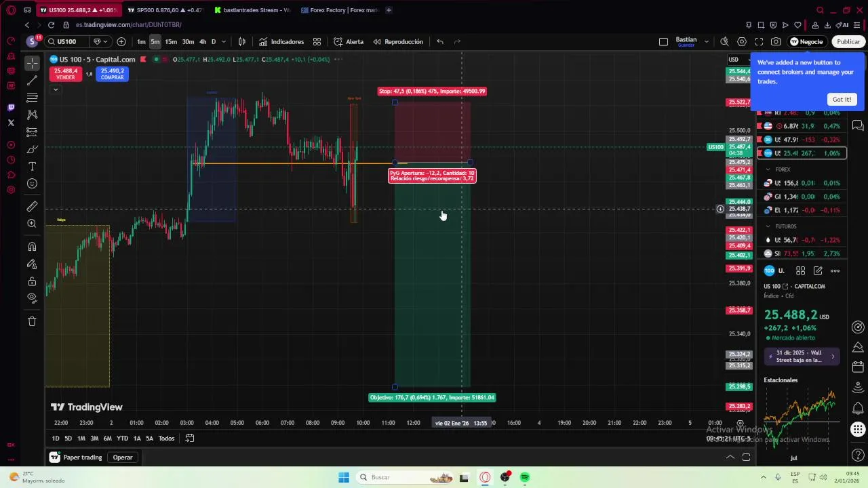
Task: Toggle hide all drawings eye icon
Action: pos(32,298)
